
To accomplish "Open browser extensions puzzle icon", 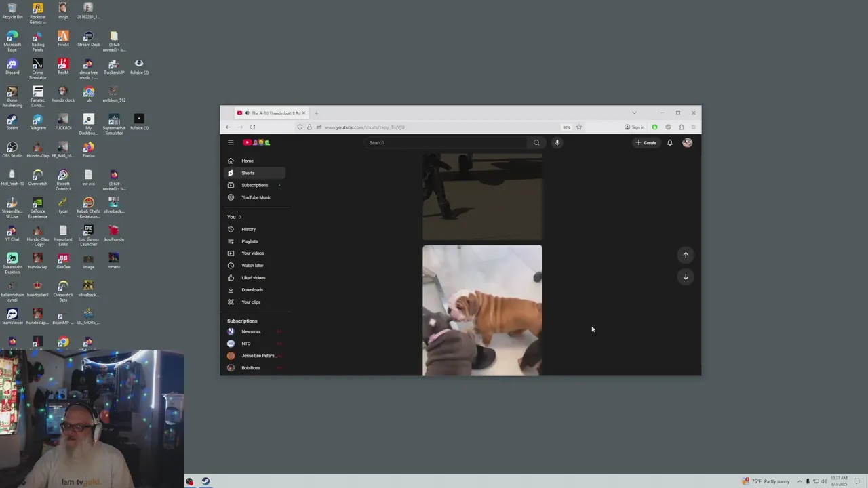I will (x=681, y=127).
